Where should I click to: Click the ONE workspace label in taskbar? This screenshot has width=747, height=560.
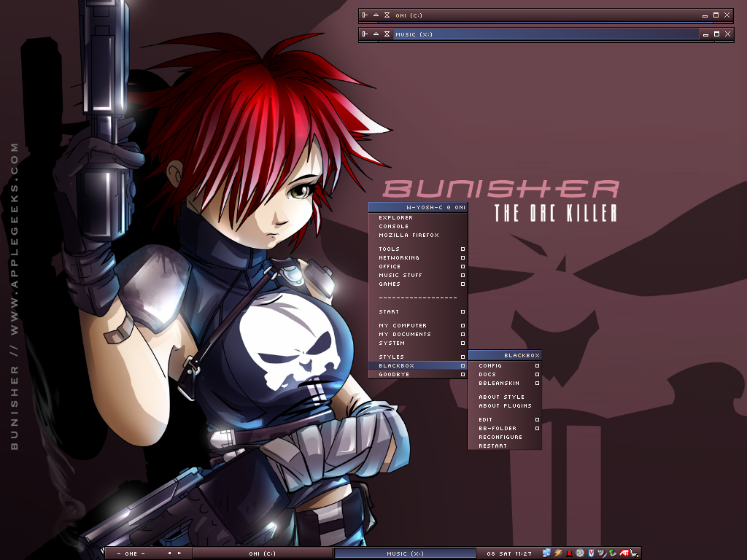click(131, 553)
